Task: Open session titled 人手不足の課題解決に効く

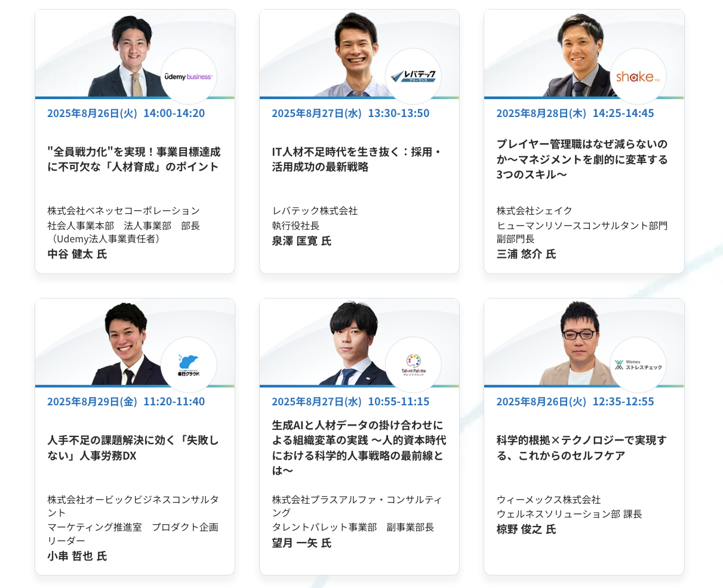Action: pos(133,448)
